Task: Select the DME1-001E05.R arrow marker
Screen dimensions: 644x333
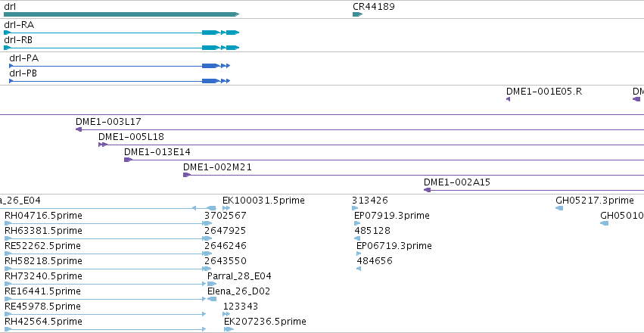Action: pos(508,99)
